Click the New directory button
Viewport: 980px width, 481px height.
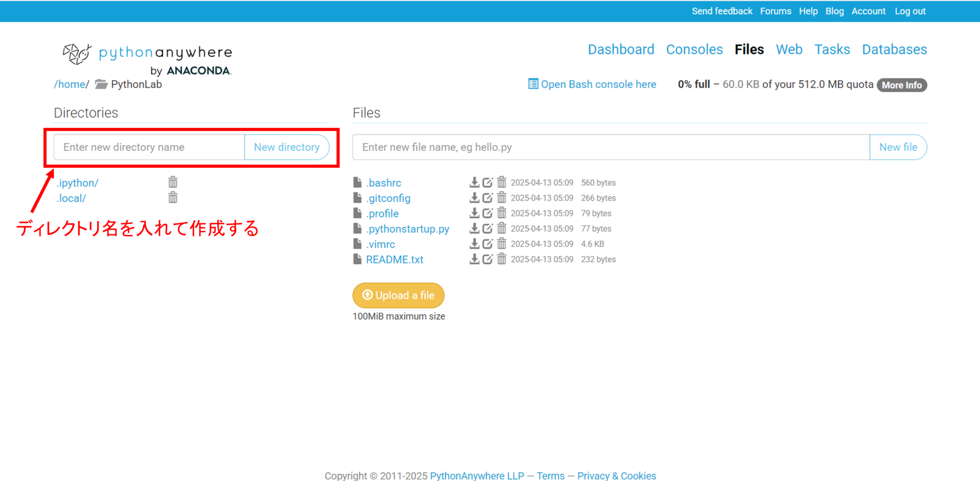[286, 147]
